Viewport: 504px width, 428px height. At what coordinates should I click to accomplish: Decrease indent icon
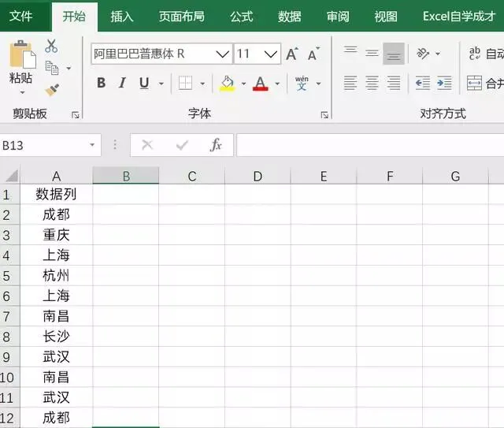(x=423, y=84)
